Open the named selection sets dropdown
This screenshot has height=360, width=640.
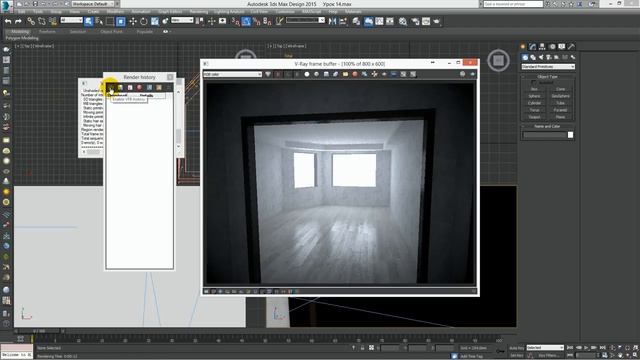305,20
